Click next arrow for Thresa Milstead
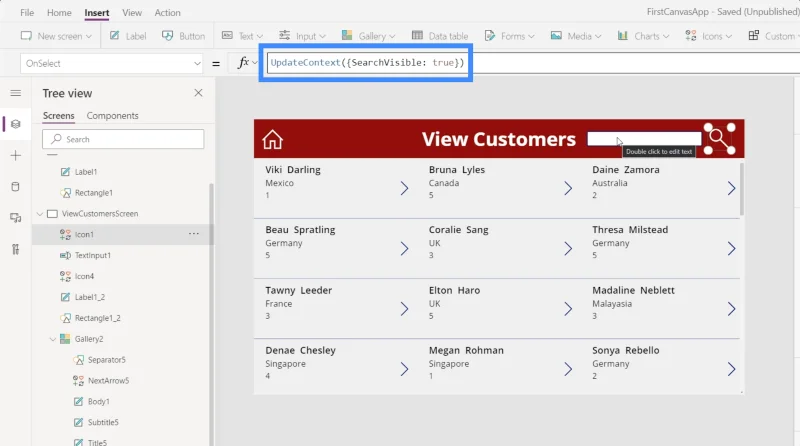 pos(731,249)
